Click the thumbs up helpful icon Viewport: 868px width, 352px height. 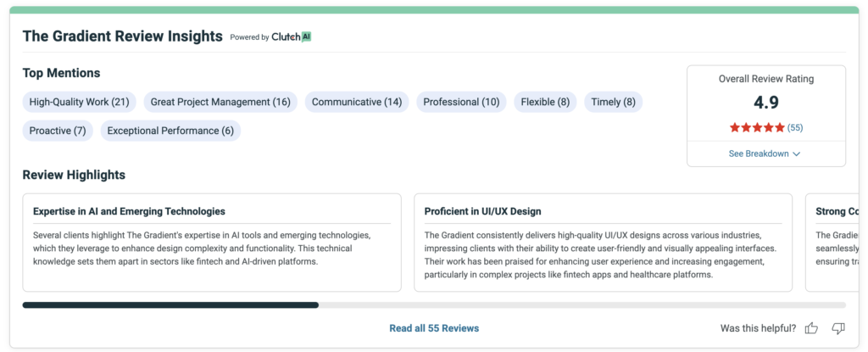tap(811, 328)
